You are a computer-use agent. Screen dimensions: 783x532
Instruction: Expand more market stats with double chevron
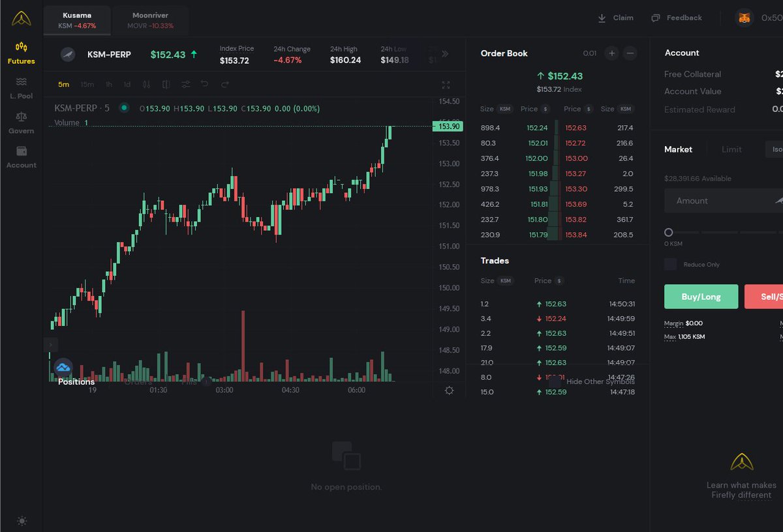click(446, 54)
